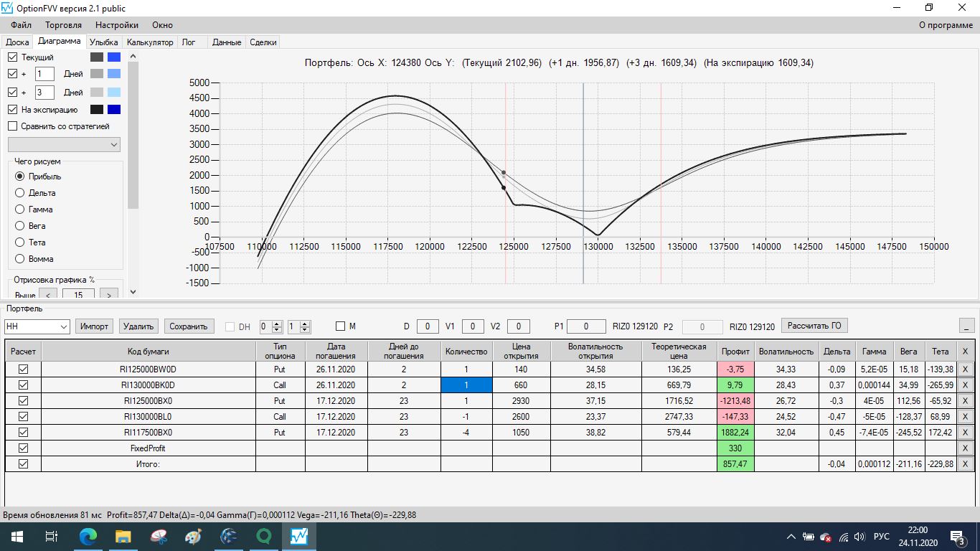The width and height of the screenshot is (980, 551).
Task: Delete the RI130000BK0D row with X
Action: 965,385
